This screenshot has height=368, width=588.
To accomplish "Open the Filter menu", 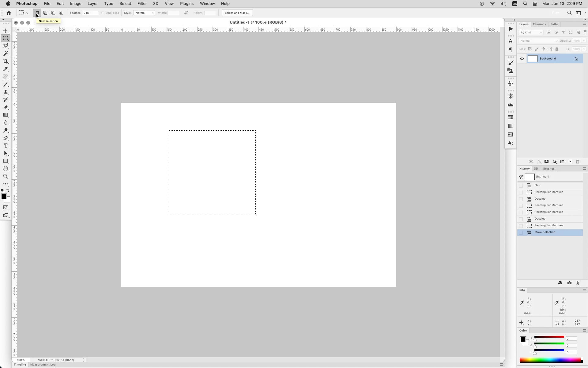I will [142, 4].
